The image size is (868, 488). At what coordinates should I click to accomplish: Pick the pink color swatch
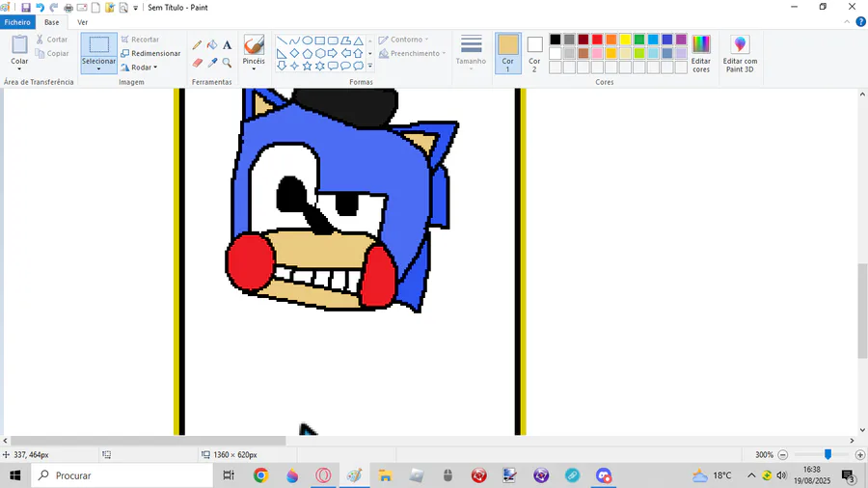597,53
